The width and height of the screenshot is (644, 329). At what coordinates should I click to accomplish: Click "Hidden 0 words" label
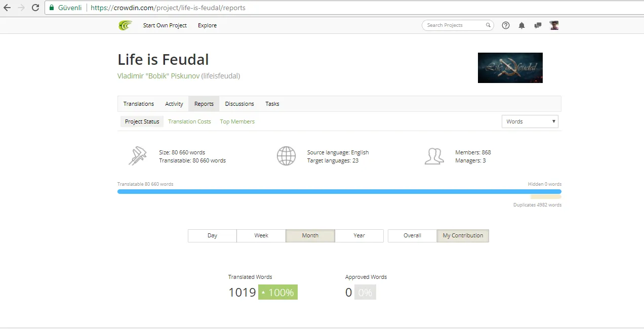click(545, 184)
